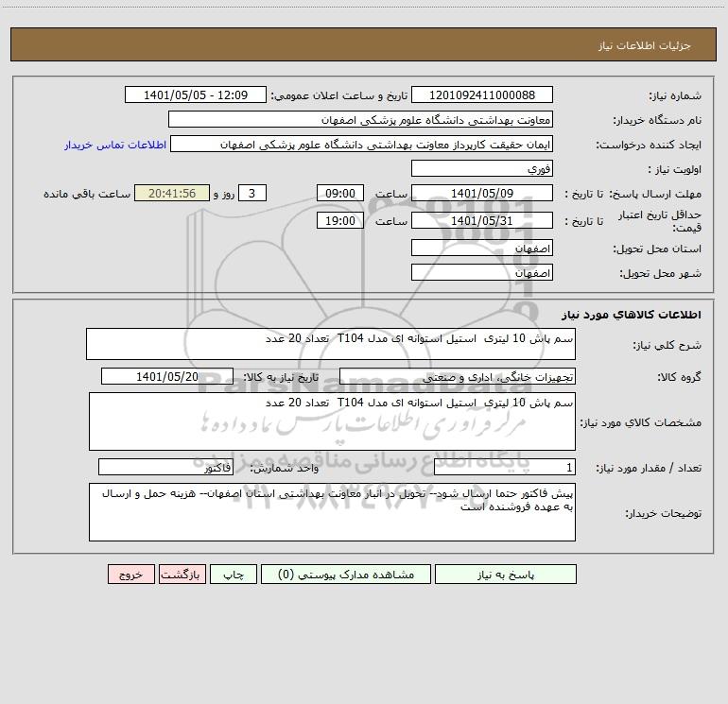Click the announcement date field 1401/05/05 - 12:09
Viewport: 728px width, 704px height.
[196, 94]
